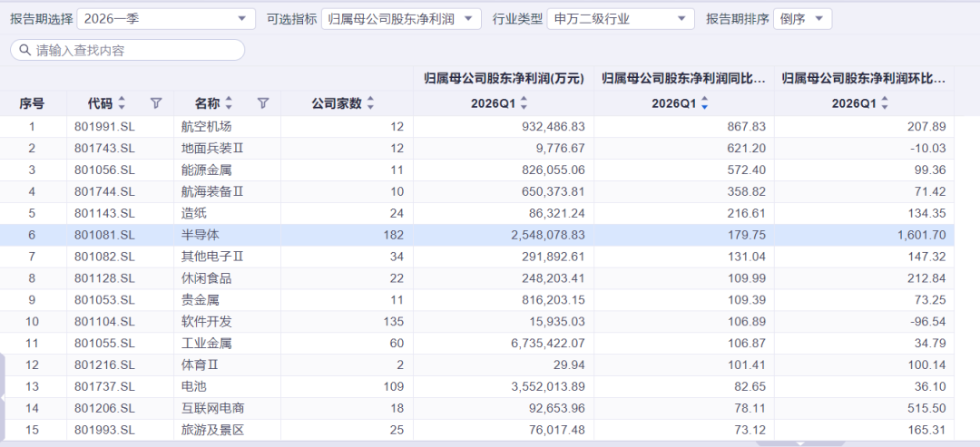This screenshot has width=980, height=447.
Task: Click code 801081.SL
Action: (104, 236)
